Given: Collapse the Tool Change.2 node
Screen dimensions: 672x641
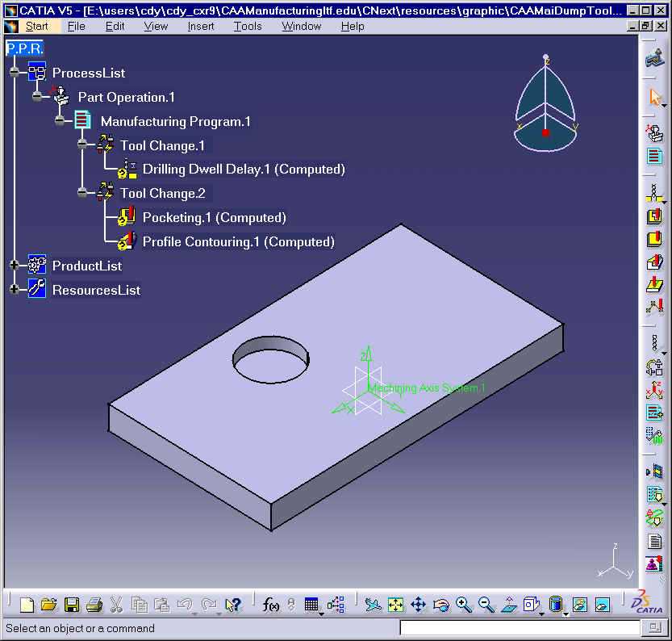Looking at the screenshot, I should click(x=82, y=193).
